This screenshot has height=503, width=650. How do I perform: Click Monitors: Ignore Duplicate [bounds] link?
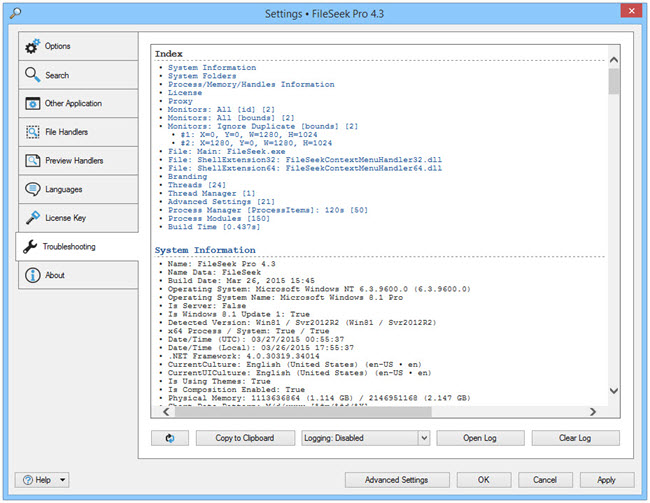[262, 126]
